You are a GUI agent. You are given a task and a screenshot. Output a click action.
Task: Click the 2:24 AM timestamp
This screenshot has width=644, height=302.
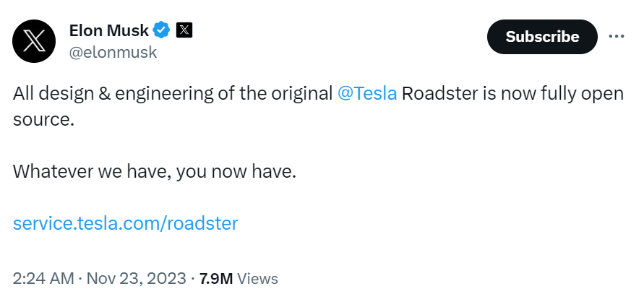click(x=44, y=278)
